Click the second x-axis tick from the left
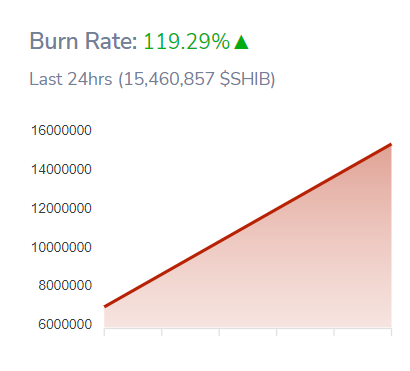 click(162, 332)
